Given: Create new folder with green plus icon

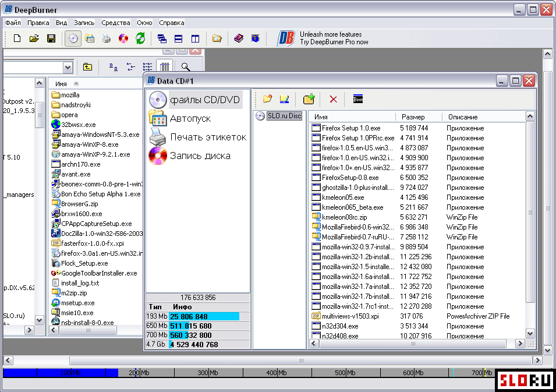Looking at the screenshot, I should coord(309,99).
